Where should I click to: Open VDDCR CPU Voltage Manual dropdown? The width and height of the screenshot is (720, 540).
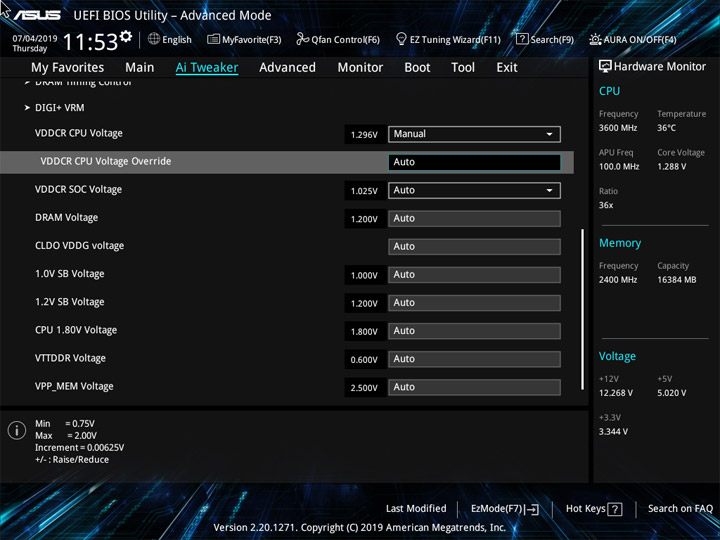click(474, 134)
